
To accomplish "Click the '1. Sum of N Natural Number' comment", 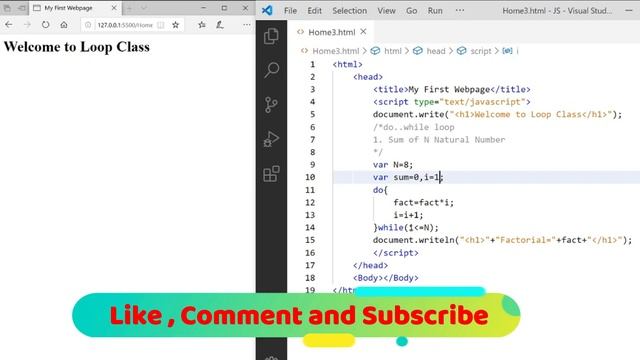I will [439, 140].
